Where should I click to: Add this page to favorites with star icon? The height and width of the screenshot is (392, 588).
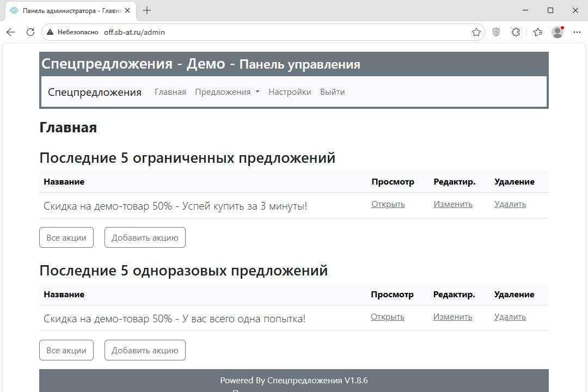[476, 32]
